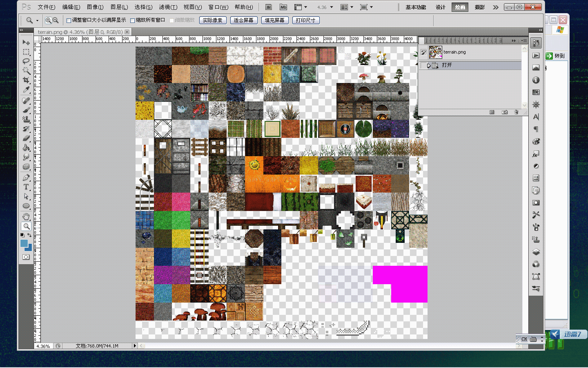Viewport: 588px width, 368px height.
Task: Open the status bar info arrow menu
Action: 135,346
